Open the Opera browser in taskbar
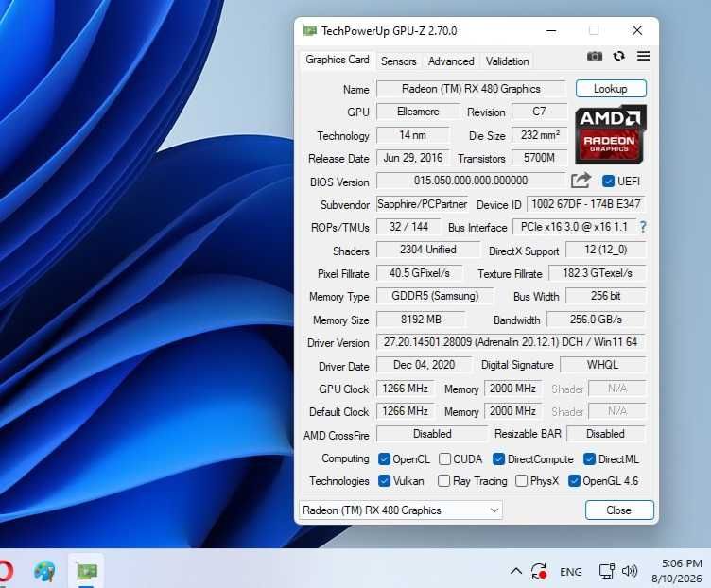711x588 pixels. tap(6, 571)
